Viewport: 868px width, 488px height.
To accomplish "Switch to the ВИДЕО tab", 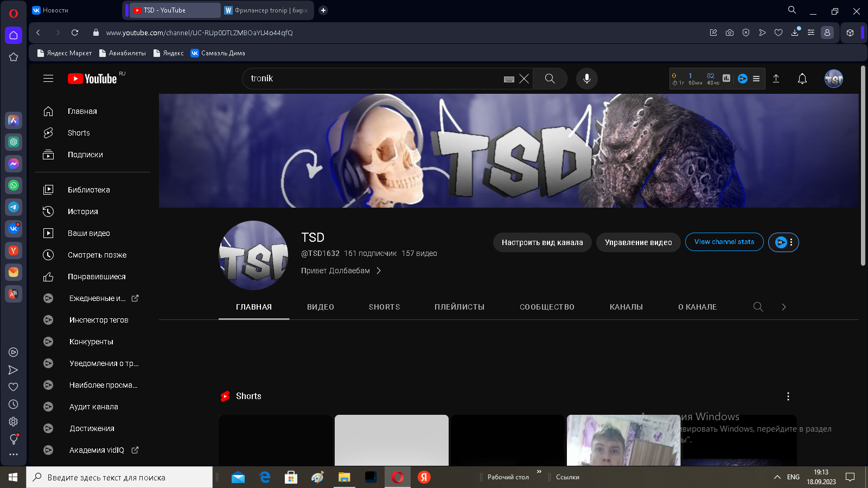I will (x=321, y=307).
